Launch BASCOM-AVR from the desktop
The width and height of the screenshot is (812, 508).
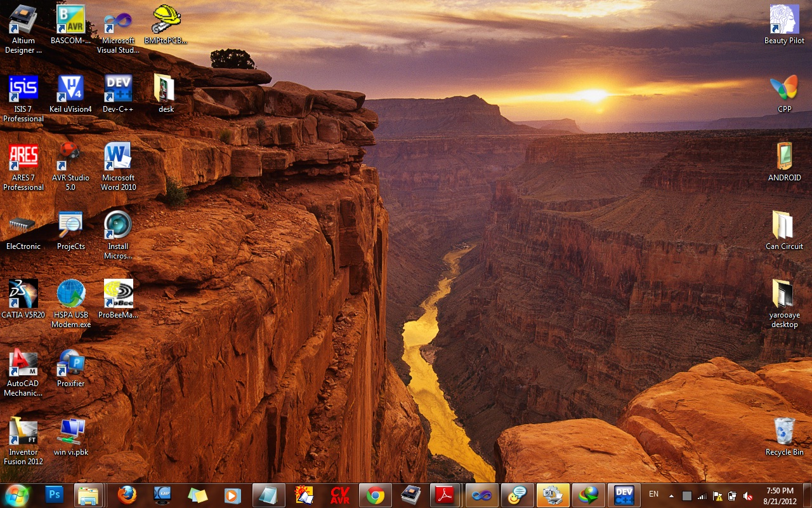pos(70,25)
